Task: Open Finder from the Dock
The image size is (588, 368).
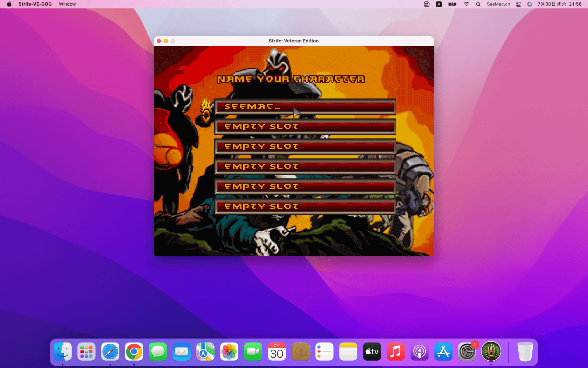Action: (63, 352)
